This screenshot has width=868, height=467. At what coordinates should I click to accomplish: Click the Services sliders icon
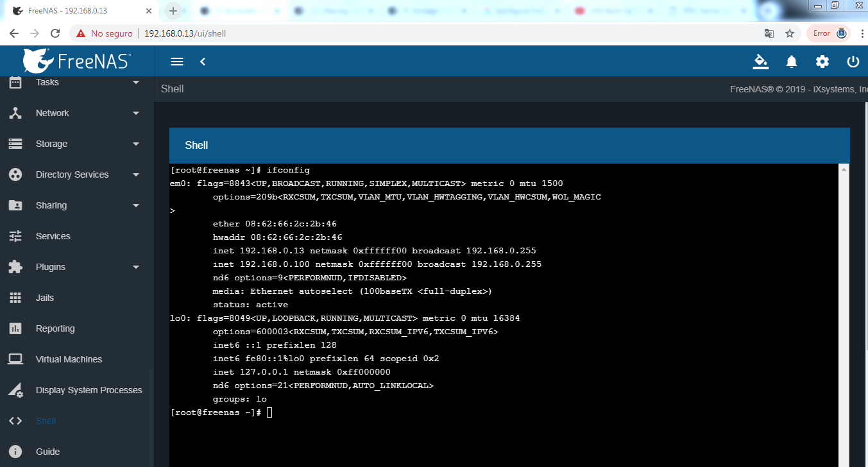point(15,236)
